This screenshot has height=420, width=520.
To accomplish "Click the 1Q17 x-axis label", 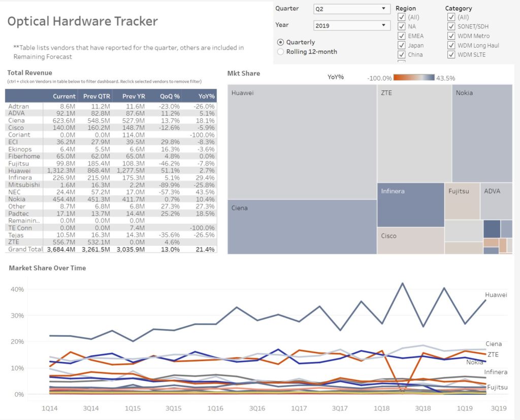I will (299, 408).
